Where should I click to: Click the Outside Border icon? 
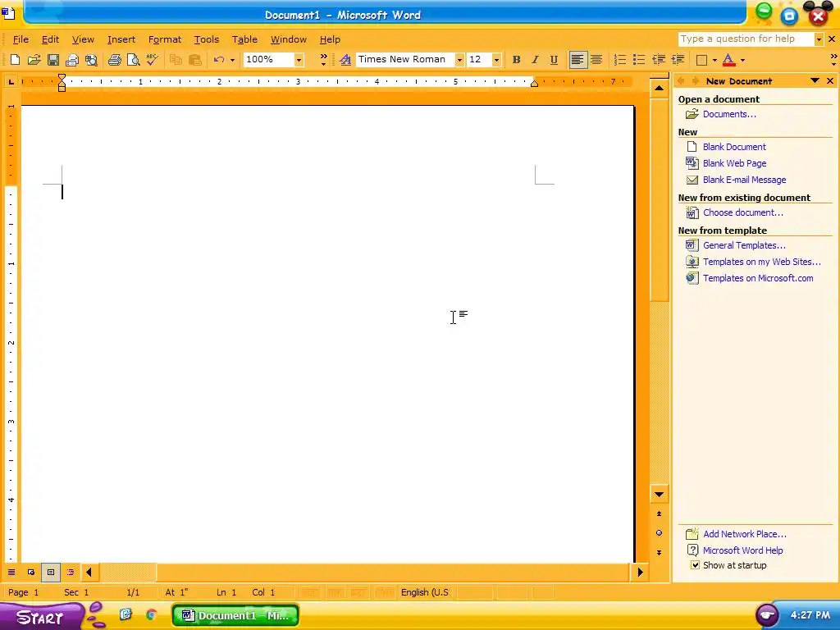(701, 59)
